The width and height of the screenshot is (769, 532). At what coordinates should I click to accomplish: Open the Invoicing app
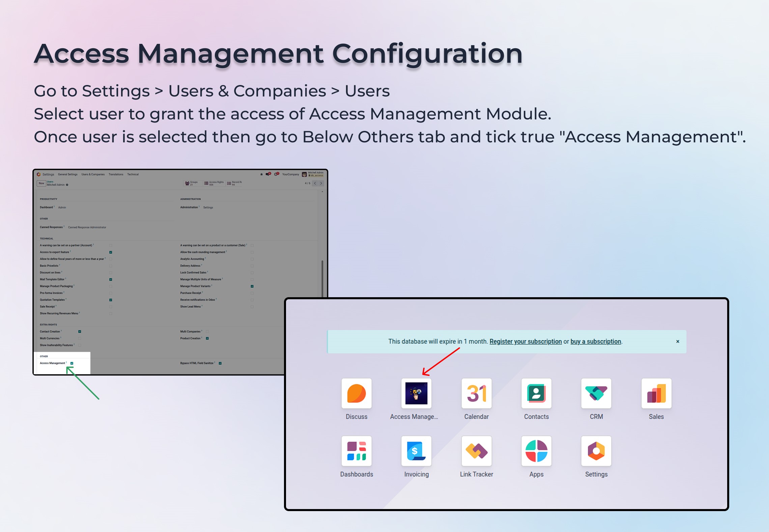click(416, 451)
